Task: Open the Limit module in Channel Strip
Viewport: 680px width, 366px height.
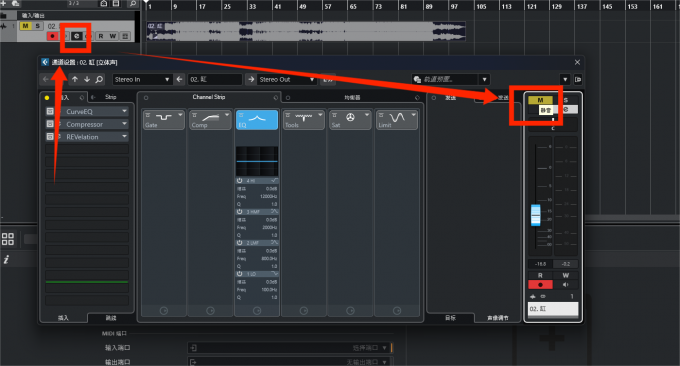Action: click(397, 120)
